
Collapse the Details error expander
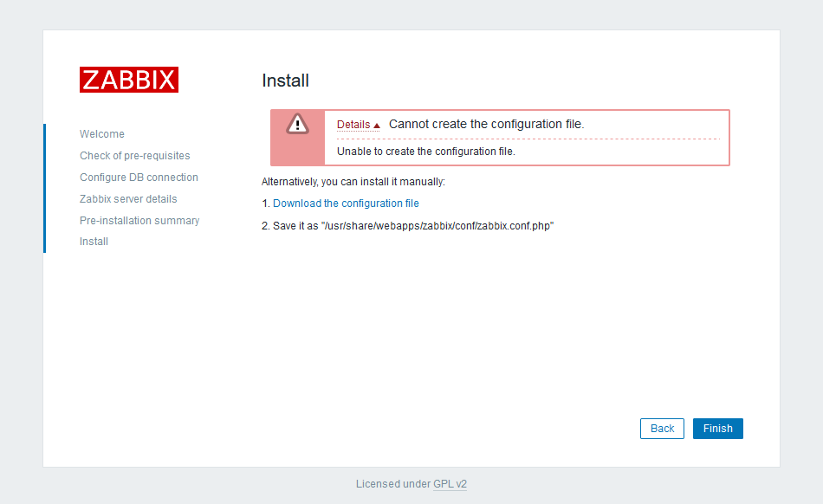pos(358,125)
